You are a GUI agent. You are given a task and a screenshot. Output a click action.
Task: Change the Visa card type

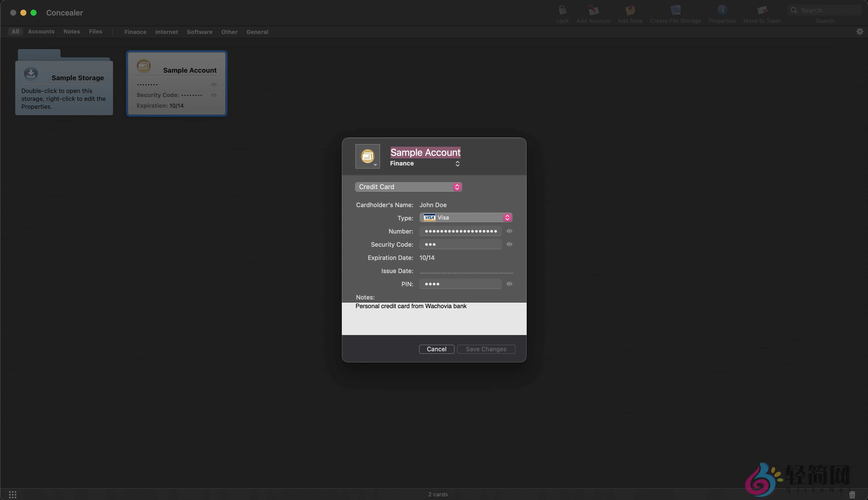click(507, 217)
